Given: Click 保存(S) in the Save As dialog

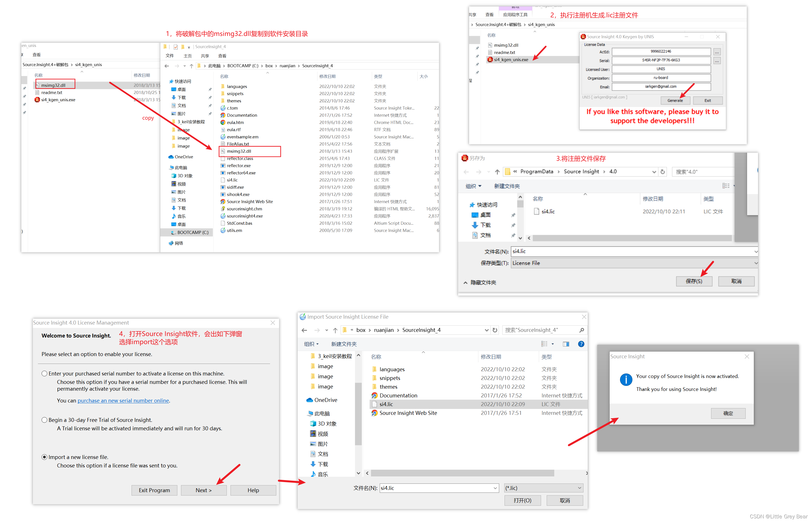Looking at the screenshot, I should [694, 281].
